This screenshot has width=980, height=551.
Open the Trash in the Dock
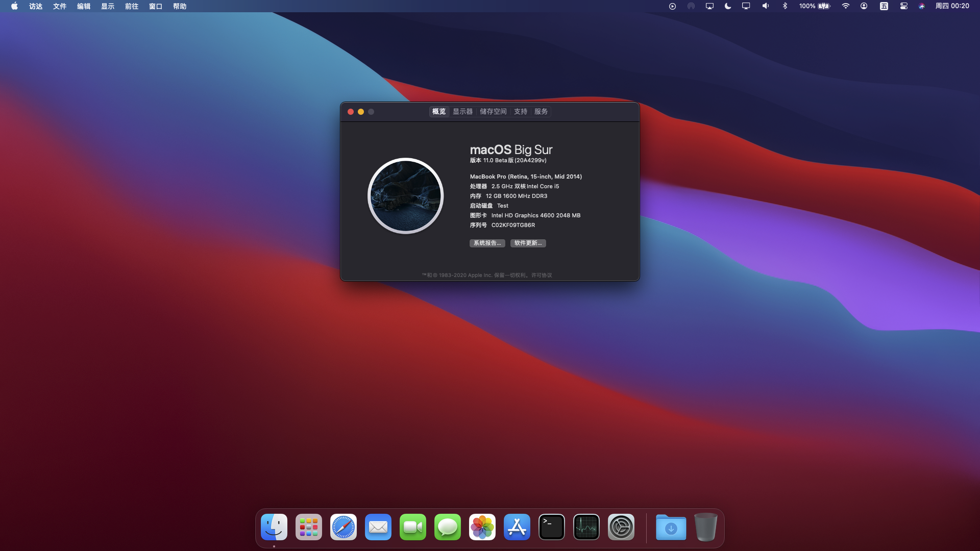tap(706, 527)
